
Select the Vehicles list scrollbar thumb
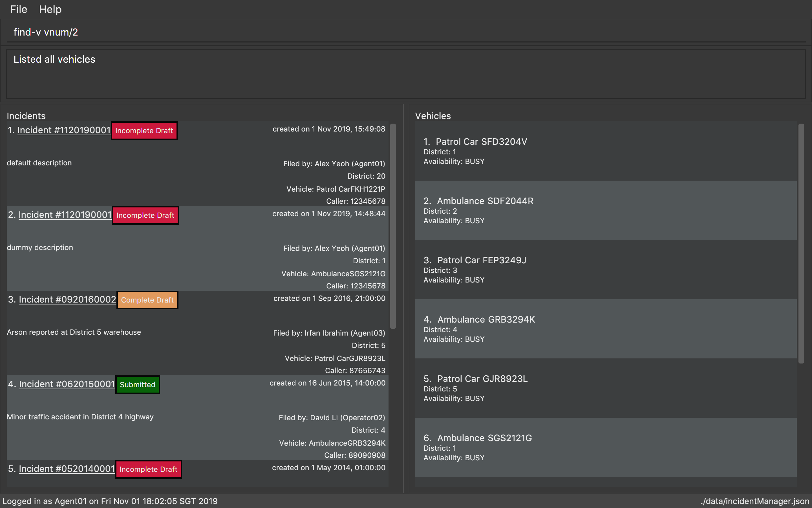tap(801, 244)
